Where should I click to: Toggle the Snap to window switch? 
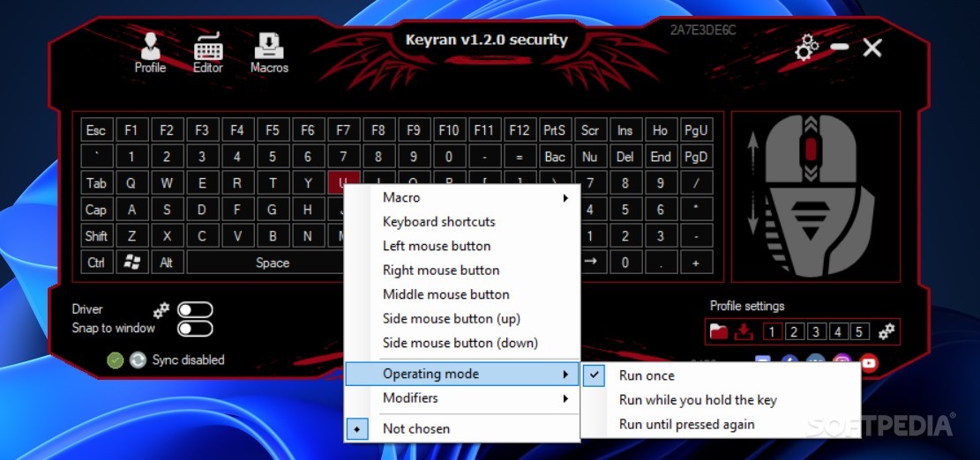point(195,329)
